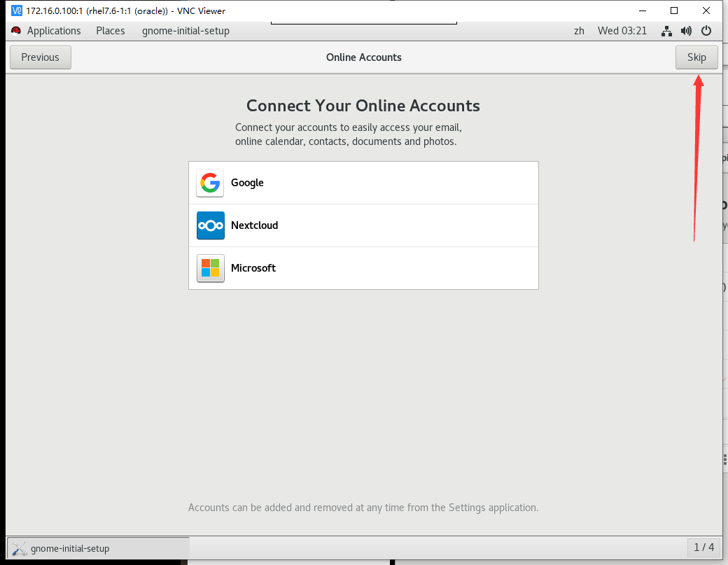The width and height of the screenshot is (728, 565).
Task: Maximize the VNC Viewer window
Action: point(674,11)
